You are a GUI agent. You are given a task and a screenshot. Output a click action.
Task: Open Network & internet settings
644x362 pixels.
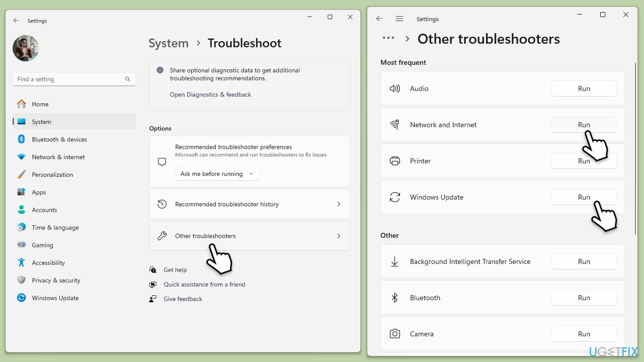point(74,157)
